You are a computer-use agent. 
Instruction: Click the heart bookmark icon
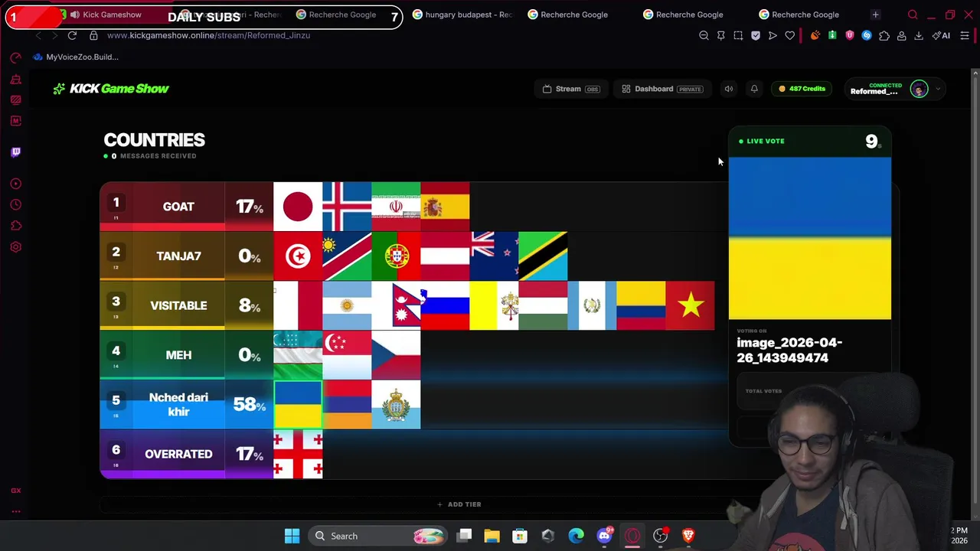click(x=790, y=35)
